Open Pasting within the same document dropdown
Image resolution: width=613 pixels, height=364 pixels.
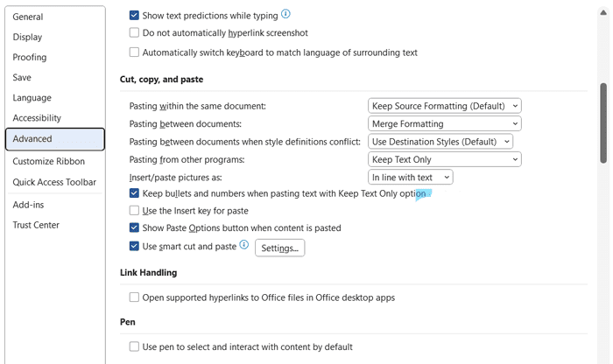(x=444, y=106)
